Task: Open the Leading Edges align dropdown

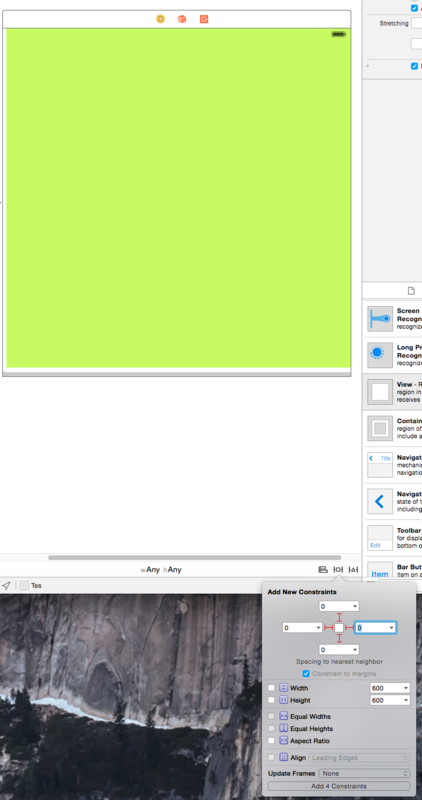Action: [359, 758]
